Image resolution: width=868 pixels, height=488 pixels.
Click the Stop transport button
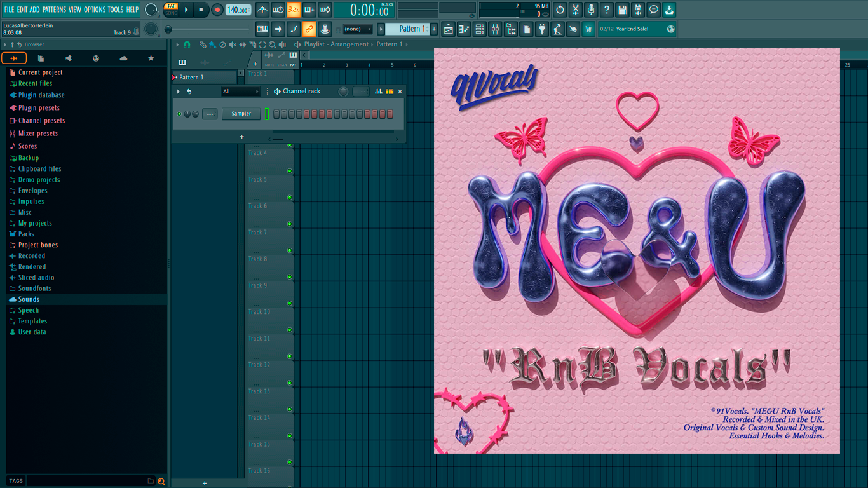(201, 10)
